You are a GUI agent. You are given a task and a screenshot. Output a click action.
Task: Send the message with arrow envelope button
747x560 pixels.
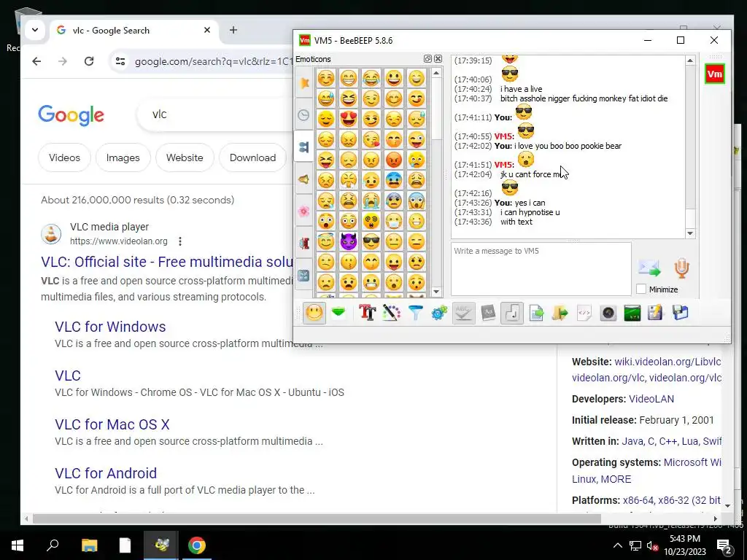[649, 268]
